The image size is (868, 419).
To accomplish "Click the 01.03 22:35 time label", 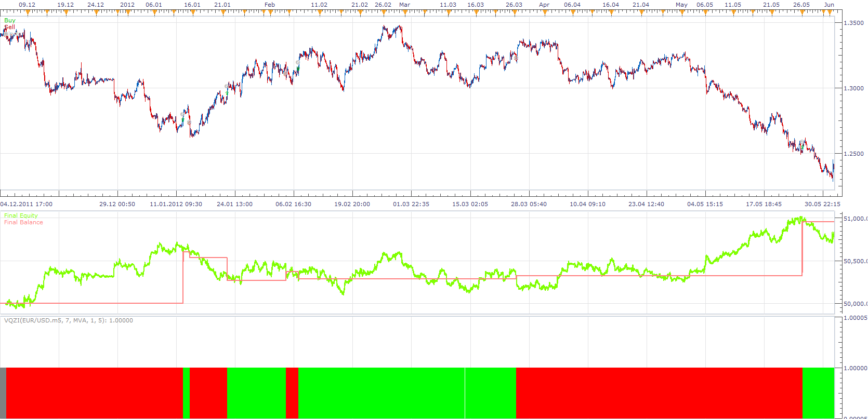I will coord(411,204).
